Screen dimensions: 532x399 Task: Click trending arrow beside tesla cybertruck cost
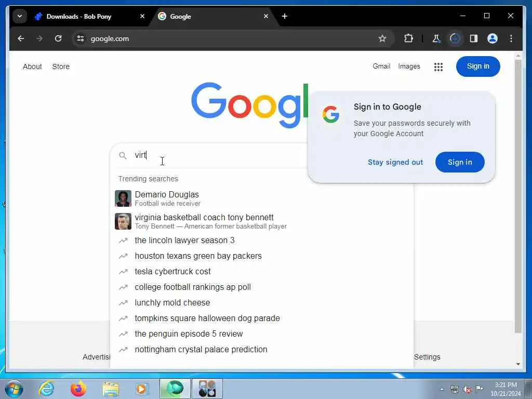coord(123,271)
